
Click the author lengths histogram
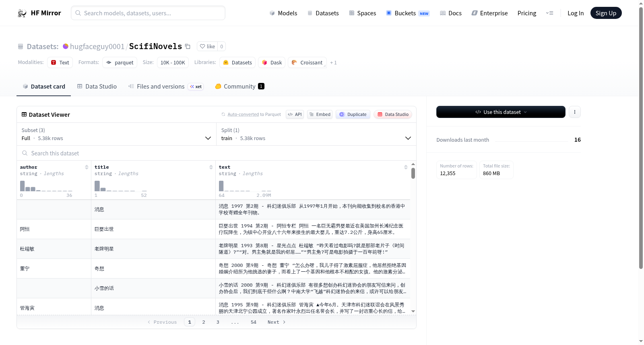coord(46,186)
